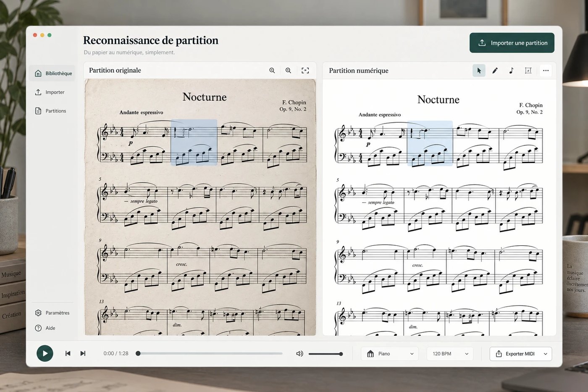
Task: Open Partitions in the sidebar
Action: click(x=51, y=111)
